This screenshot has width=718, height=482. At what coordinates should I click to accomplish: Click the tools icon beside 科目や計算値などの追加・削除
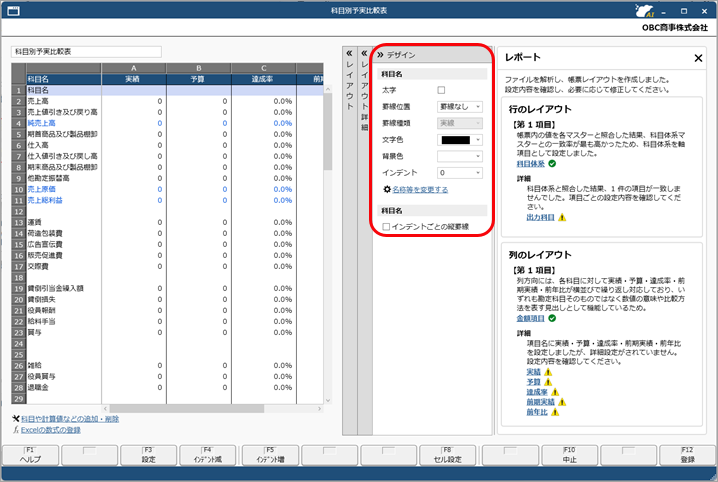16,419
